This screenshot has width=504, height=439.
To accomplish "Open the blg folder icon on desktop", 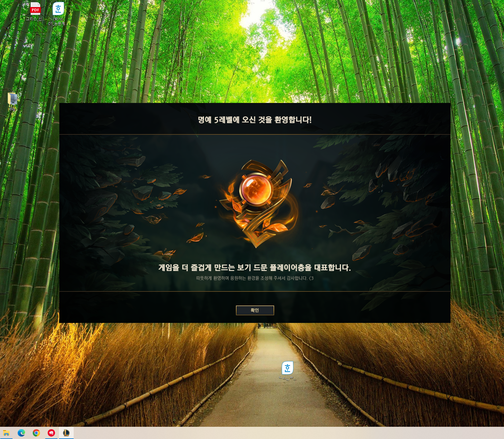I will [x=12, y=99].
